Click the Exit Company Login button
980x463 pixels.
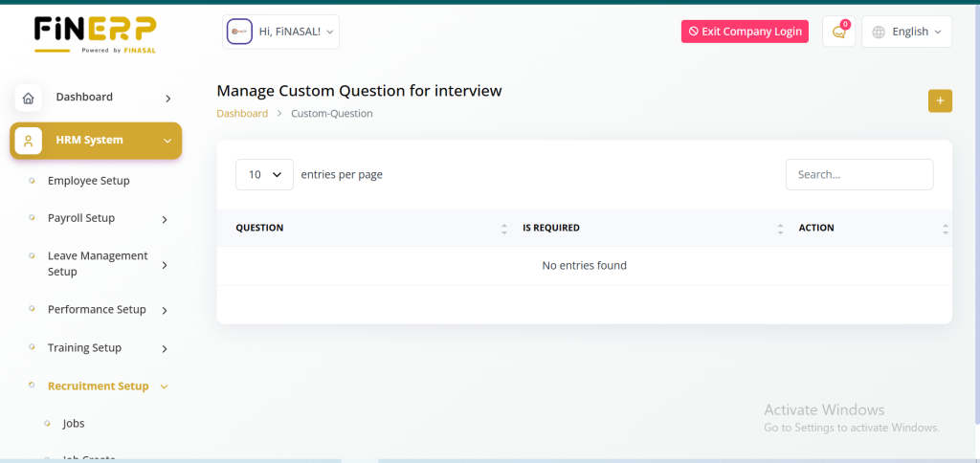click(745, 32)
